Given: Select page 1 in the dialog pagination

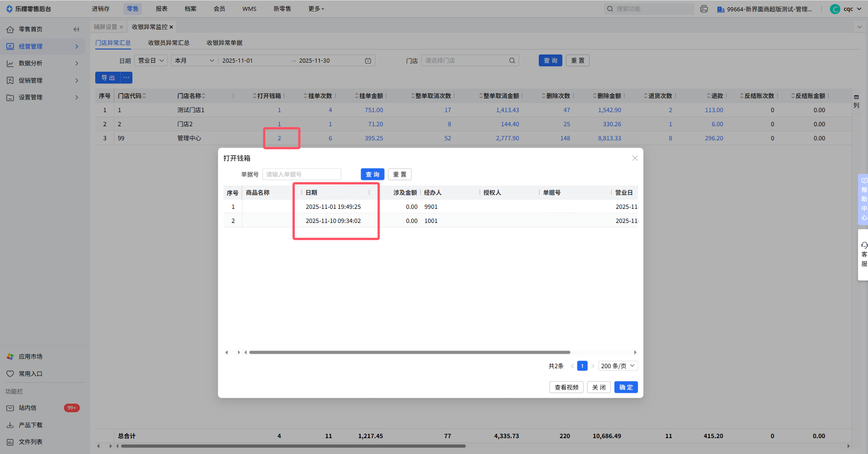Looking at the screenshot, I should coord(582,366).
